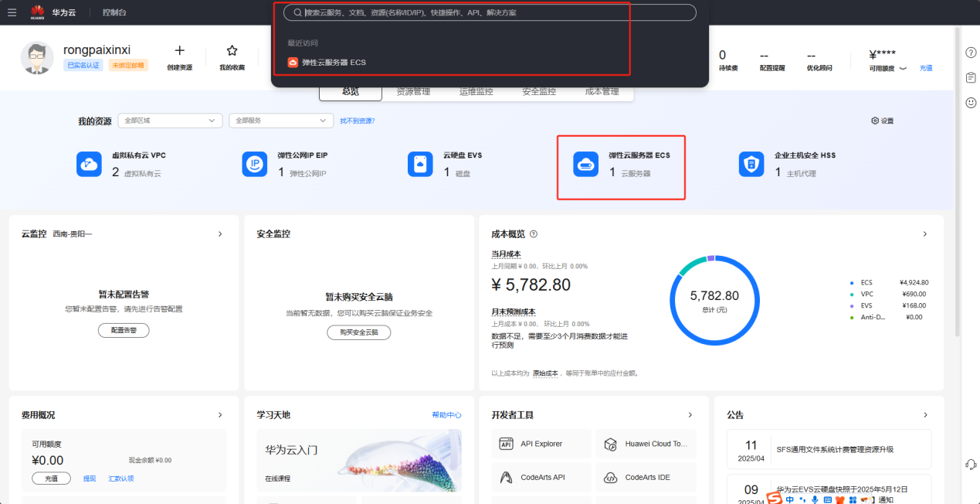Click the plus icon to create resource
Image resolution: width=980 pixels, height=504 pixels.
[179, 51]
